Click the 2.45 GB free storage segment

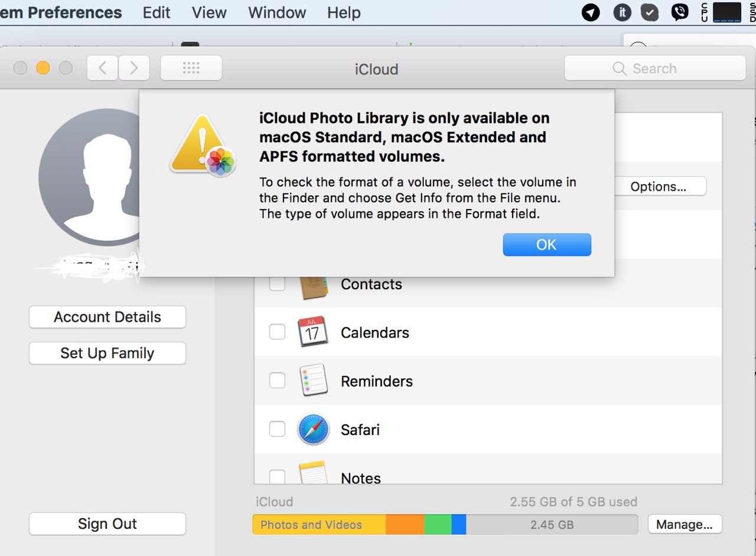coord(552,524)
